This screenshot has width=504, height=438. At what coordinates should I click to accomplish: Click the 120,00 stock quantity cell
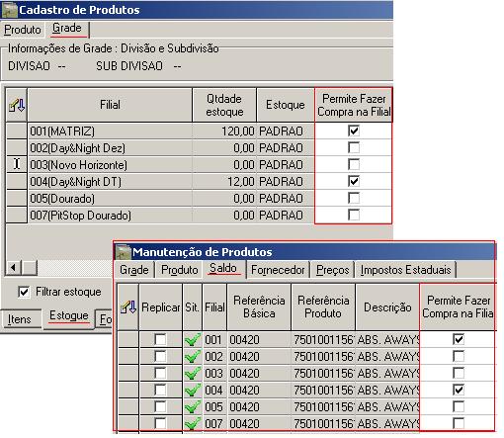point(224,131)
